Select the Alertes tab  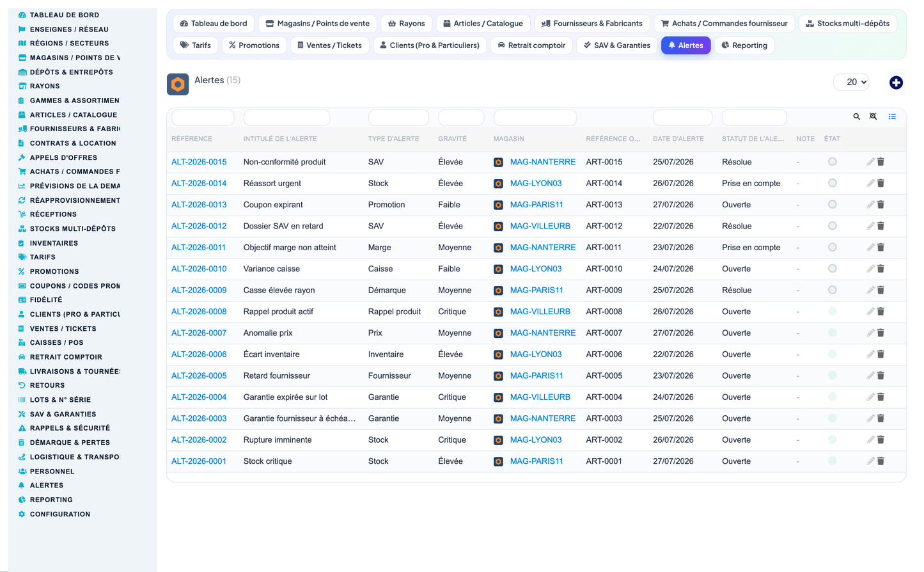point(685,45)
